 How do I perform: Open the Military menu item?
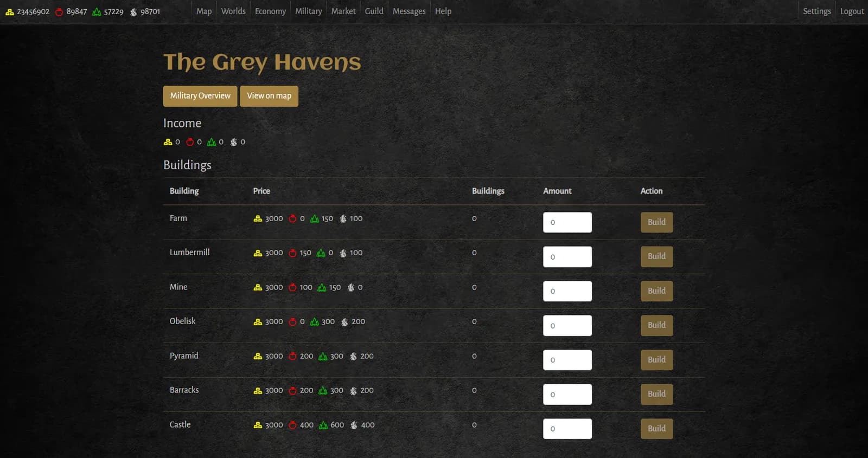click(308, 11)
